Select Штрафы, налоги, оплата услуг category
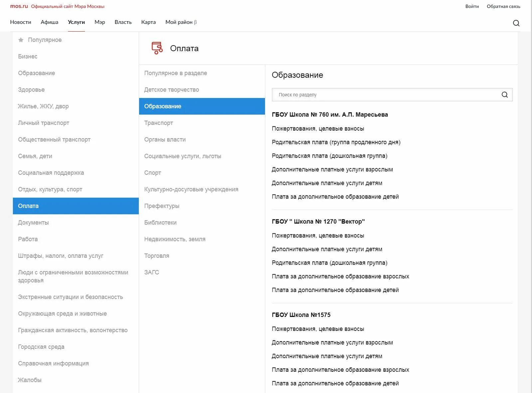532x393 pixels. (76, 256)
